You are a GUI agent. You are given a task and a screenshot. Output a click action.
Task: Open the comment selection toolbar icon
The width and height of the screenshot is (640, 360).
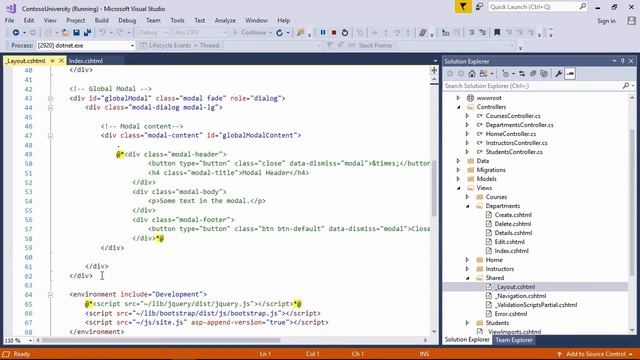click(x=422, y=33)
